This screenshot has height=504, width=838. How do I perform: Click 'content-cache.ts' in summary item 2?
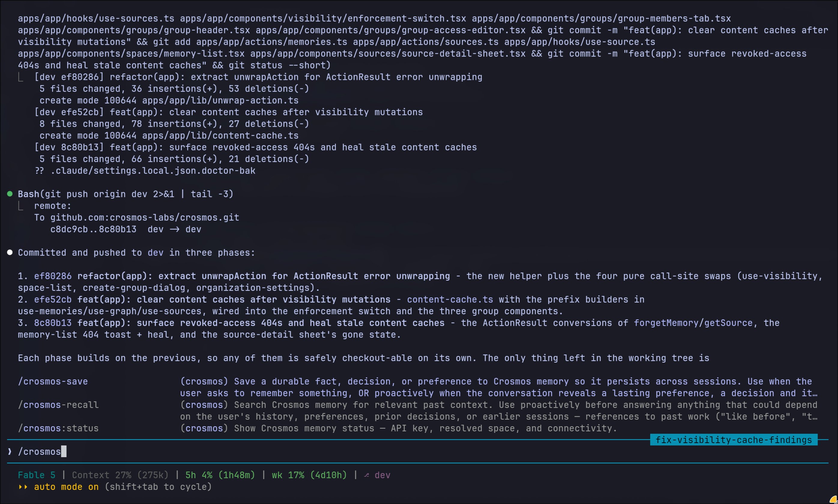(450, 300)
